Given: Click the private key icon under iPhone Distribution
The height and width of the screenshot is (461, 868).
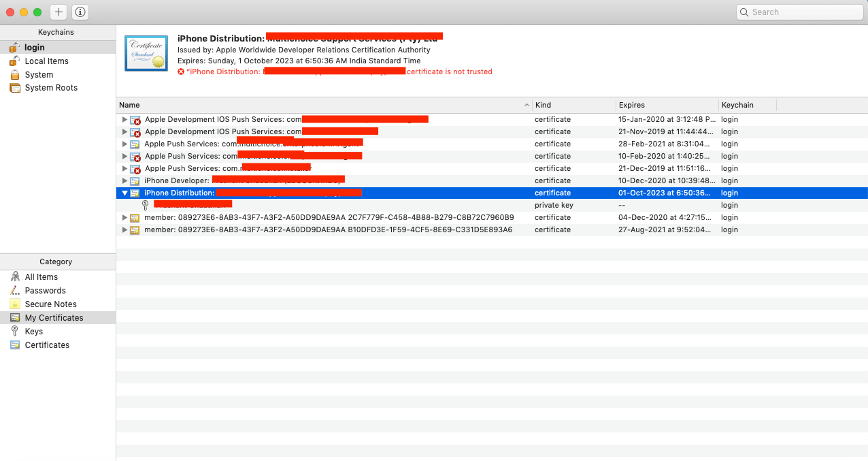Looking at the screenshot, I should [145, 205].
